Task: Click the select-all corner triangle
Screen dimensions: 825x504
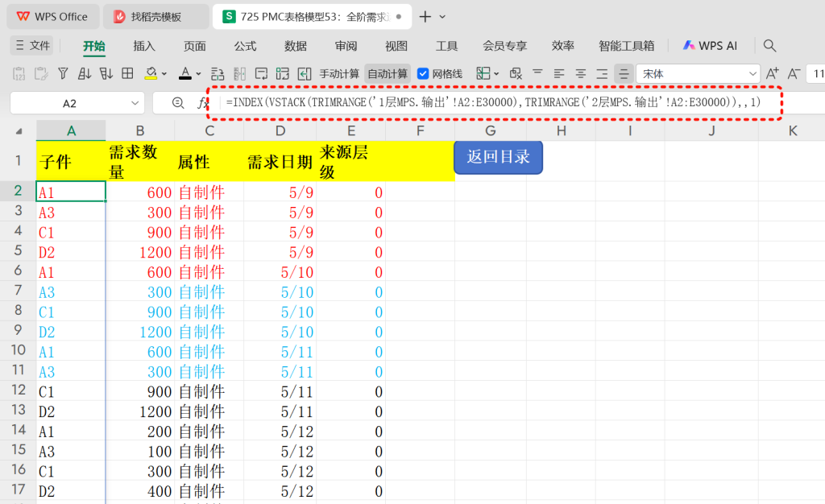Action: (x=19, y=131)
